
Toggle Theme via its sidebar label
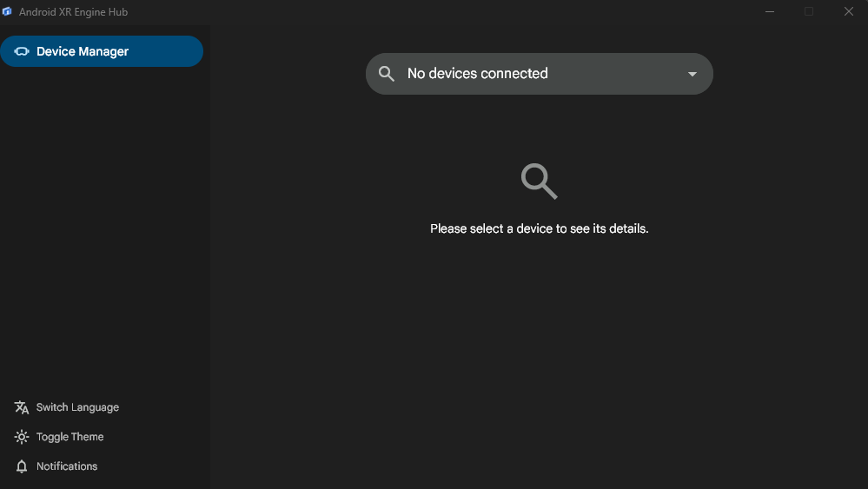pyautogui.click(x=70, y=437)
